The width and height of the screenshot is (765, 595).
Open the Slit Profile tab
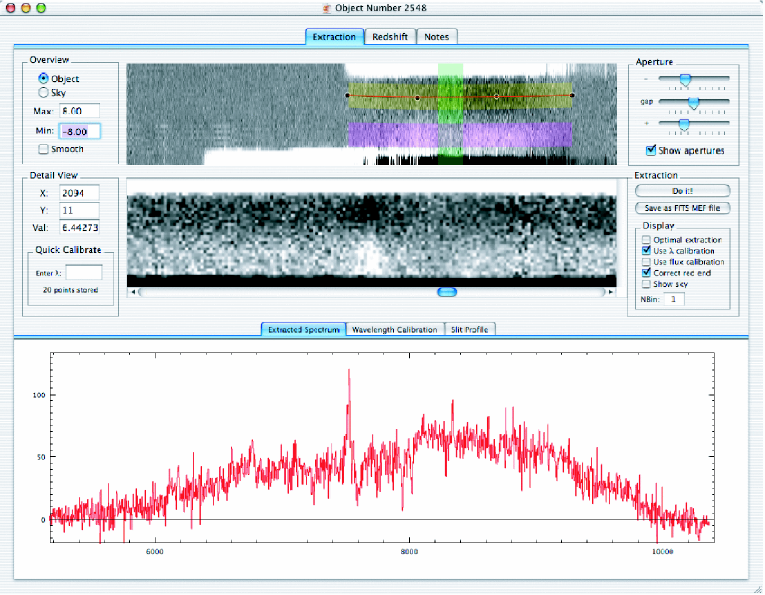pyautogui.click(x=469, y=329)
